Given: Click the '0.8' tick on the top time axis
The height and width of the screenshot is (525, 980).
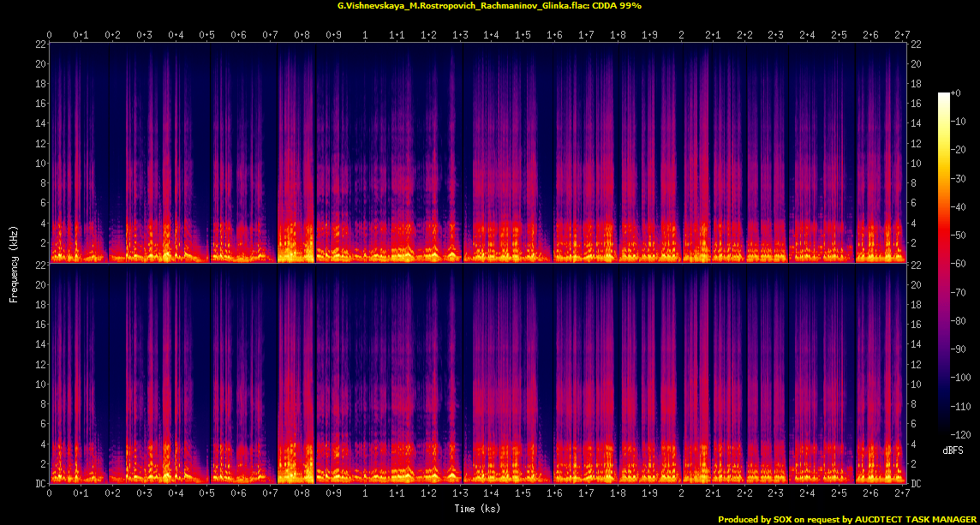Looking at the screenshot, I should click(302, 35).
